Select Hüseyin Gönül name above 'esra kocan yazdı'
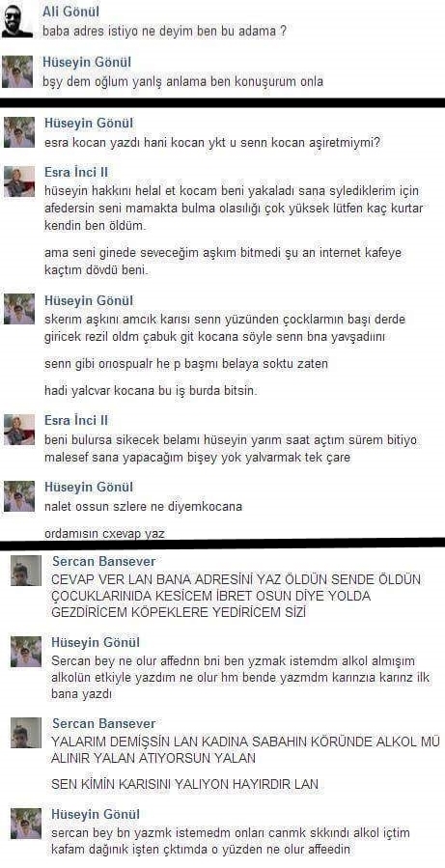Screen dimensions: 445x868 [x=89, y=123]
